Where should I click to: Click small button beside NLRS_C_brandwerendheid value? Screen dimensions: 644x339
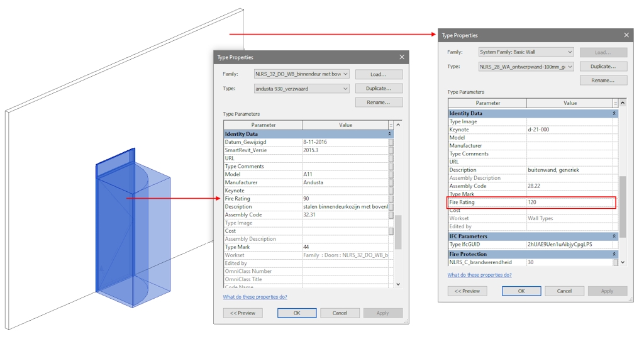pos(615,262)
